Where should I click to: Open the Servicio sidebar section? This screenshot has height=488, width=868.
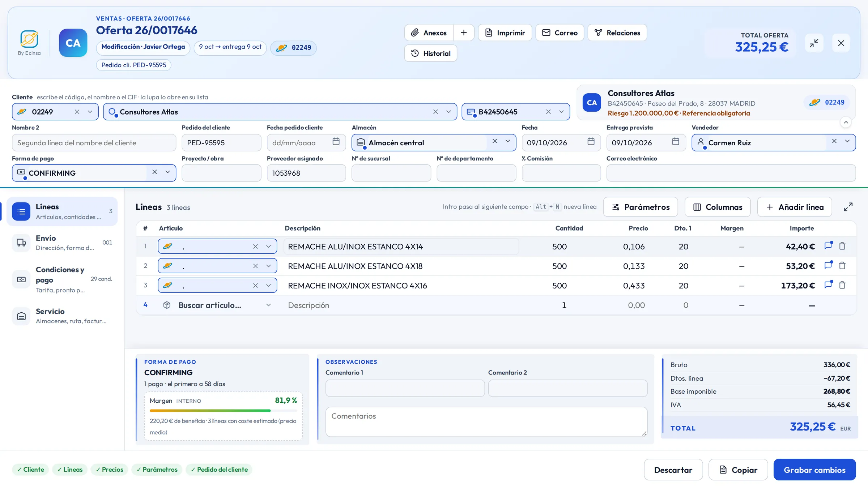coord(62,316)
